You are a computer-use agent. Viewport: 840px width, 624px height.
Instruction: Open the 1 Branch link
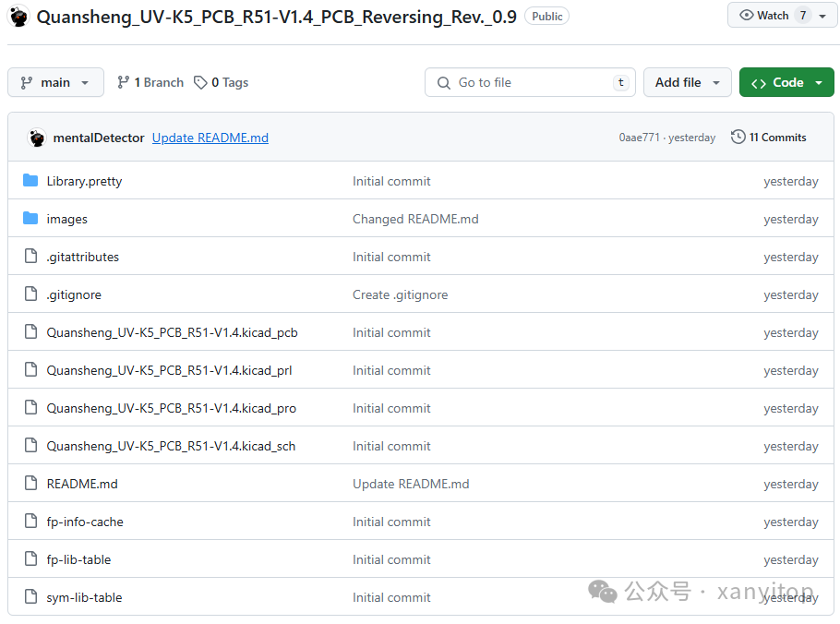(x=150, y=82)
